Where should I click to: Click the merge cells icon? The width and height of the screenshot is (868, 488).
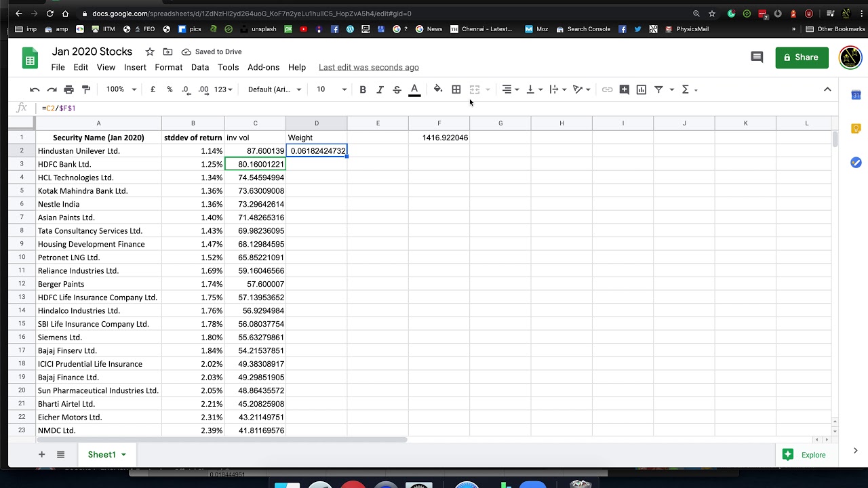tap(475, 89)
